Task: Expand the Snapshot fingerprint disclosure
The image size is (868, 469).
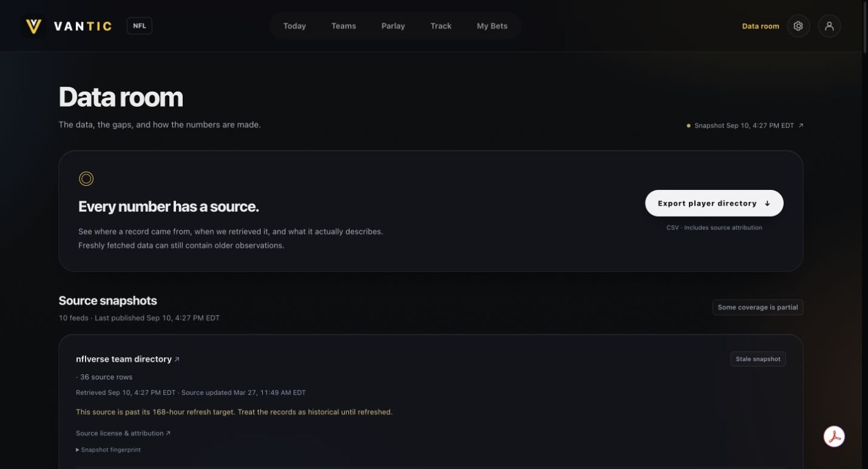Action: [x=109, y=450]
